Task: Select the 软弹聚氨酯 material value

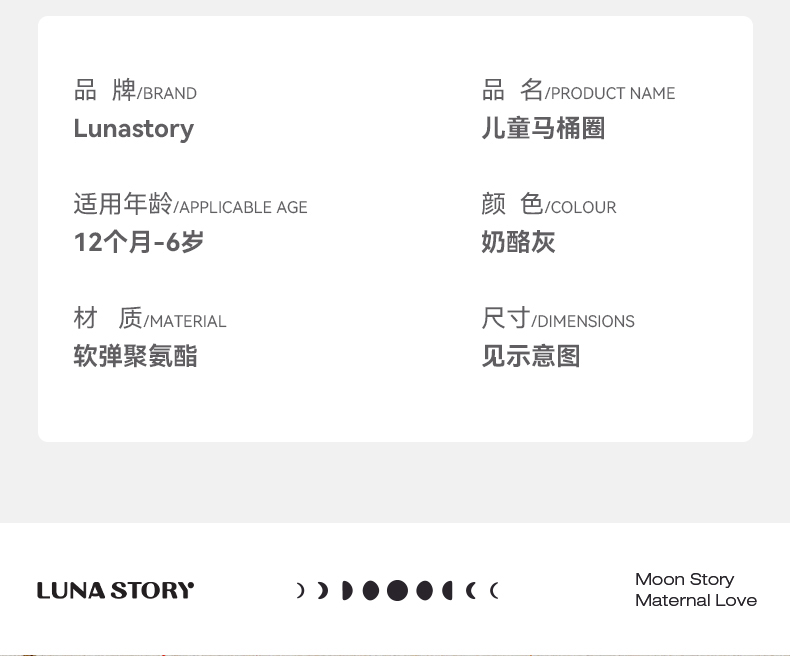Action: [135, 356]
